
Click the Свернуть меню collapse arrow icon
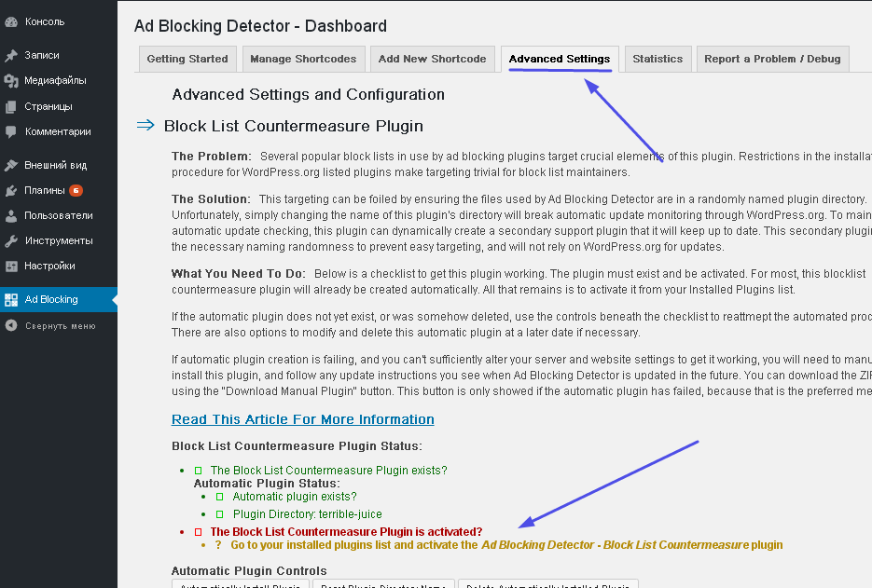(11, 325)
